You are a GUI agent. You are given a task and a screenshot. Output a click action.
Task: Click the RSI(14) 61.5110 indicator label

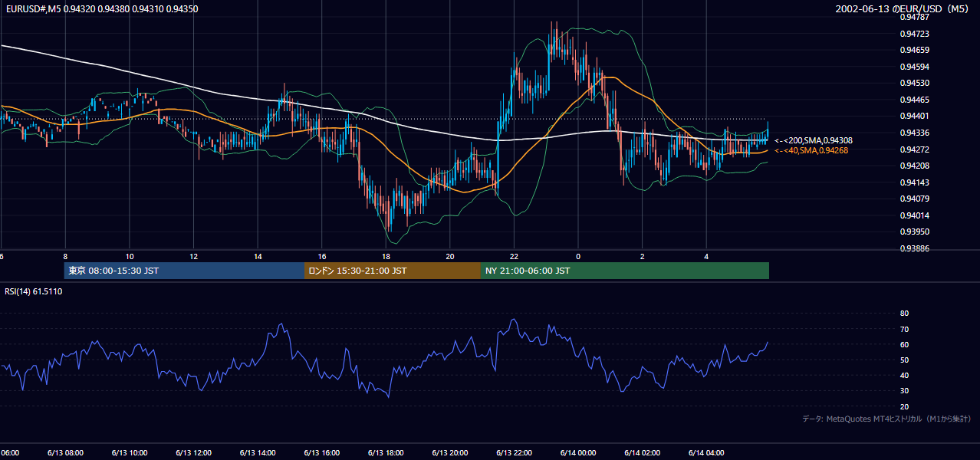coord(34,291)
